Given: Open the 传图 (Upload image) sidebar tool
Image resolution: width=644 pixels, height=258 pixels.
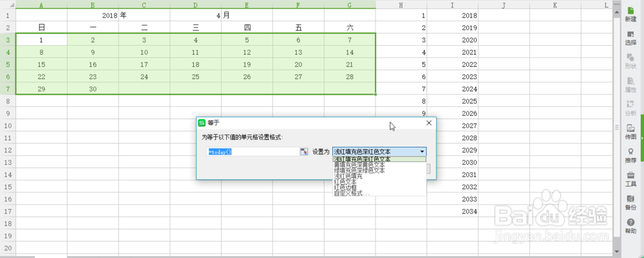Looking at the screenshot, I should (x=630, y=132).
